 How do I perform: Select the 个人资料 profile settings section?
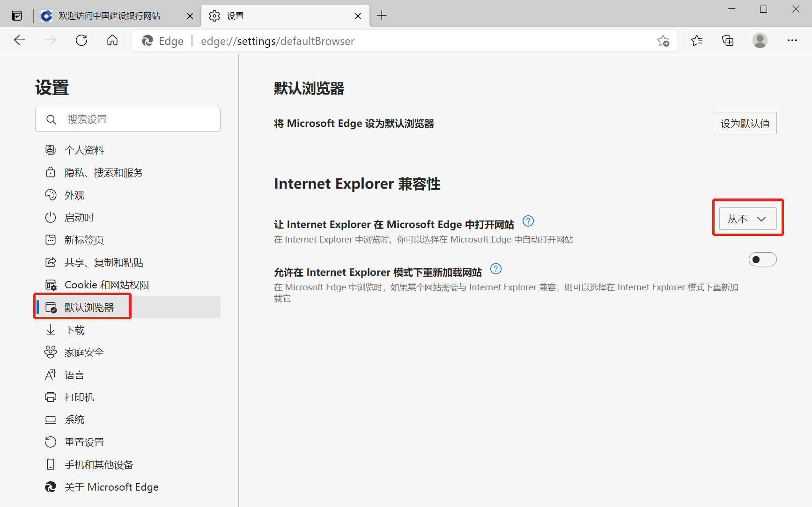pyautogui.click(x=84, y=149)
